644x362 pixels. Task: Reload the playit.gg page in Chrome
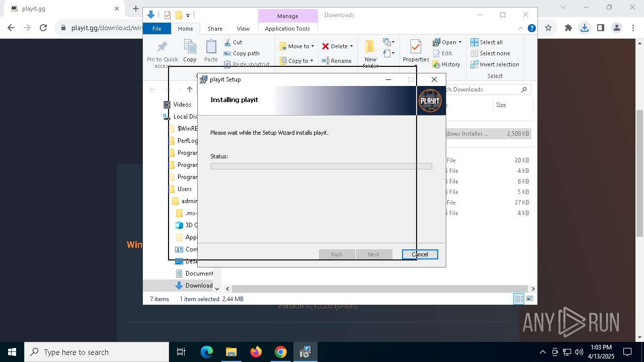[x=43, y=28]
